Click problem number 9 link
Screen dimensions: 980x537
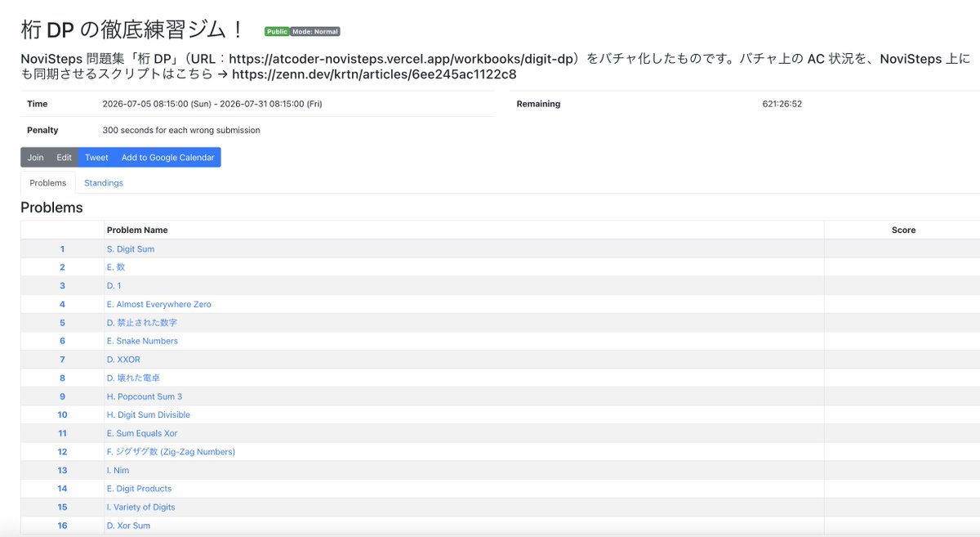62,396
